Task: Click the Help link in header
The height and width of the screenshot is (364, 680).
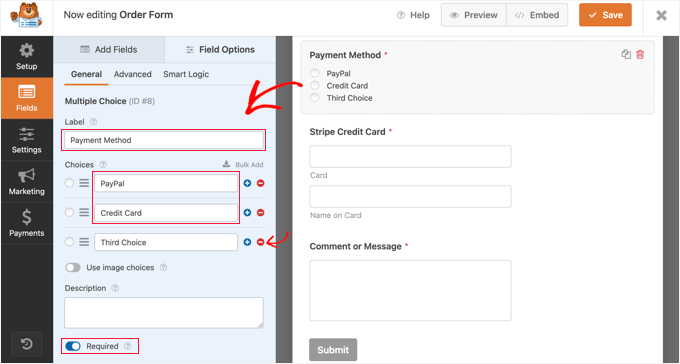Action: pos(413,15)
